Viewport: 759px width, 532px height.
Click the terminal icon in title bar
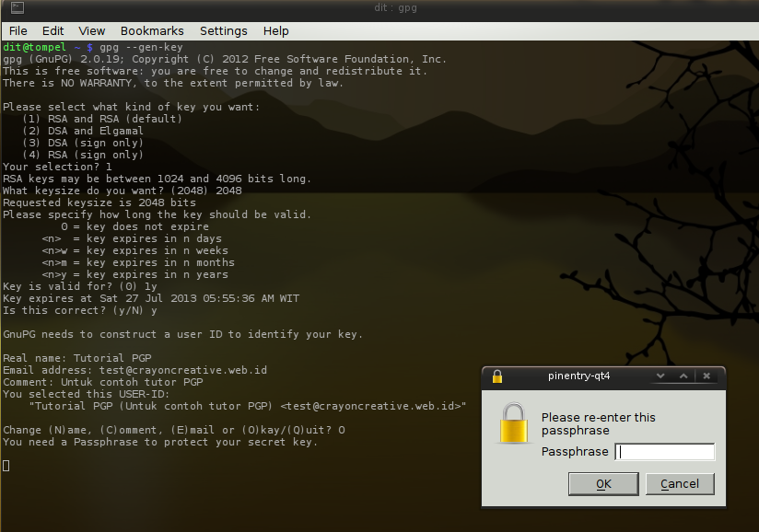(x=18, y=7)
